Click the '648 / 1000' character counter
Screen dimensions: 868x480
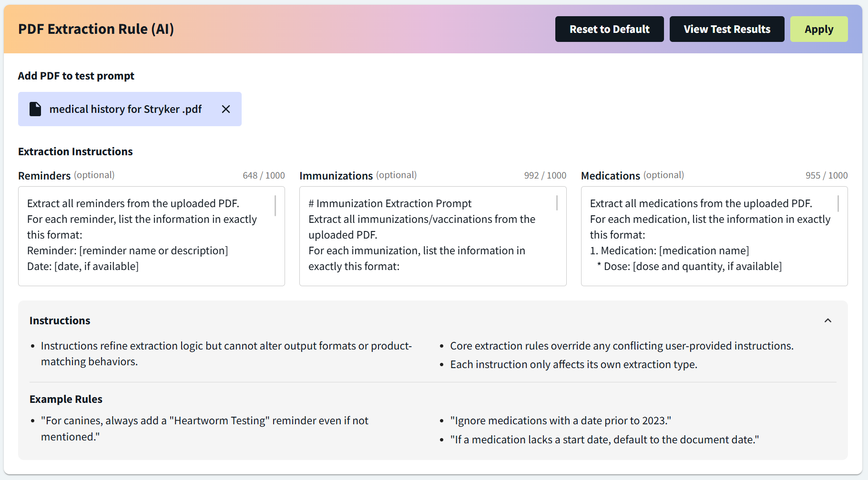coord(264,175)
